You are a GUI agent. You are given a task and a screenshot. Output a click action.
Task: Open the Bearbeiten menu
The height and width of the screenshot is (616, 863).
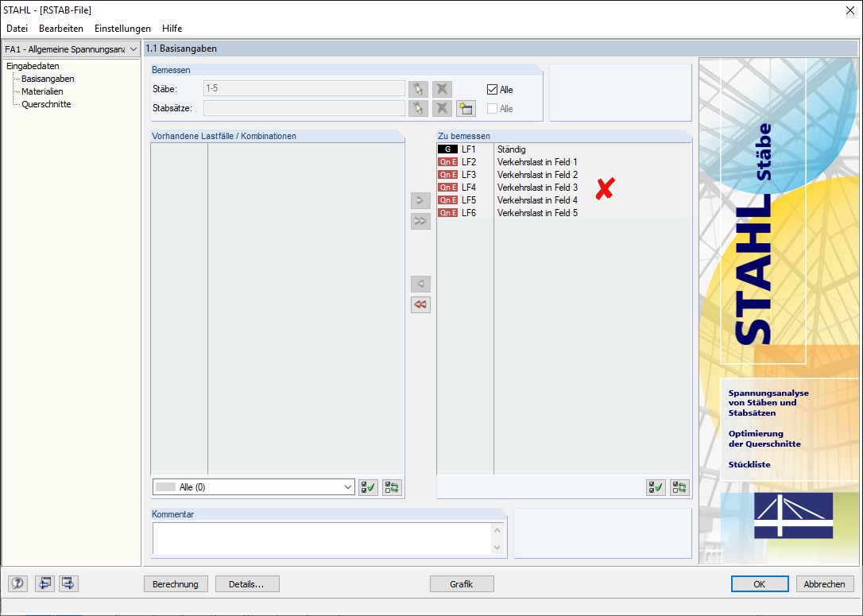tap(61, 29)
